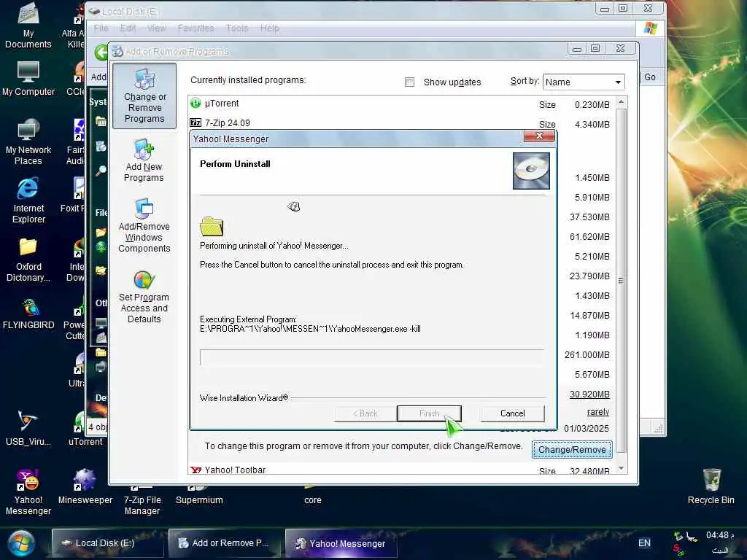This screenshot has width=747, height=560.
Task: Open My Computer desktop icon
Action: [x=28, y=79]
